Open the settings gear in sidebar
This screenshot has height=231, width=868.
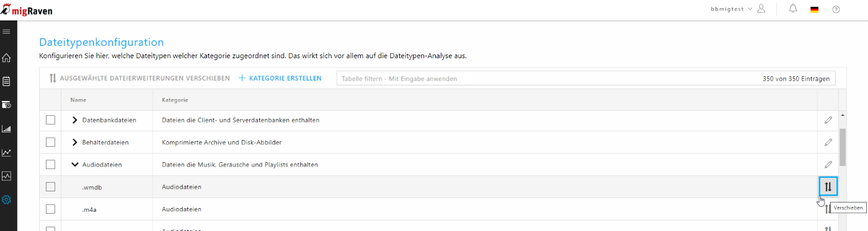point(7,199)
